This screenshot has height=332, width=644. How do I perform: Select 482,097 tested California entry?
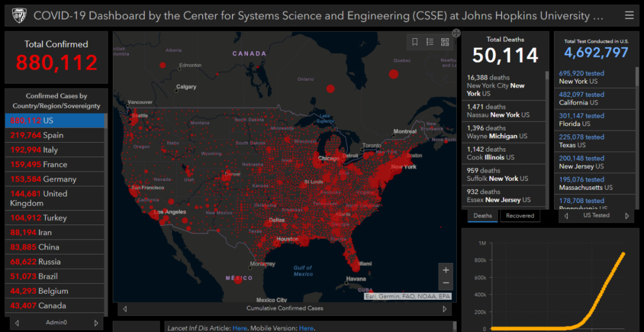pyautogui.click(x=595, y=99)
